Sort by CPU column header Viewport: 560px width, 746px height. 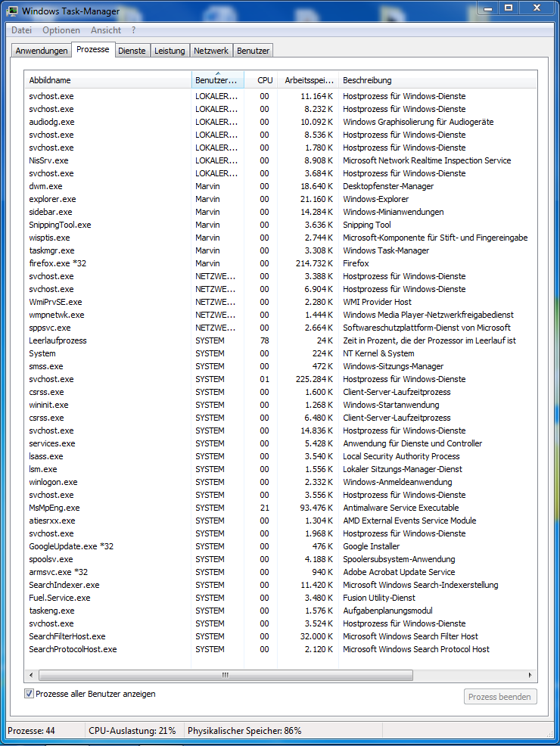261,80
